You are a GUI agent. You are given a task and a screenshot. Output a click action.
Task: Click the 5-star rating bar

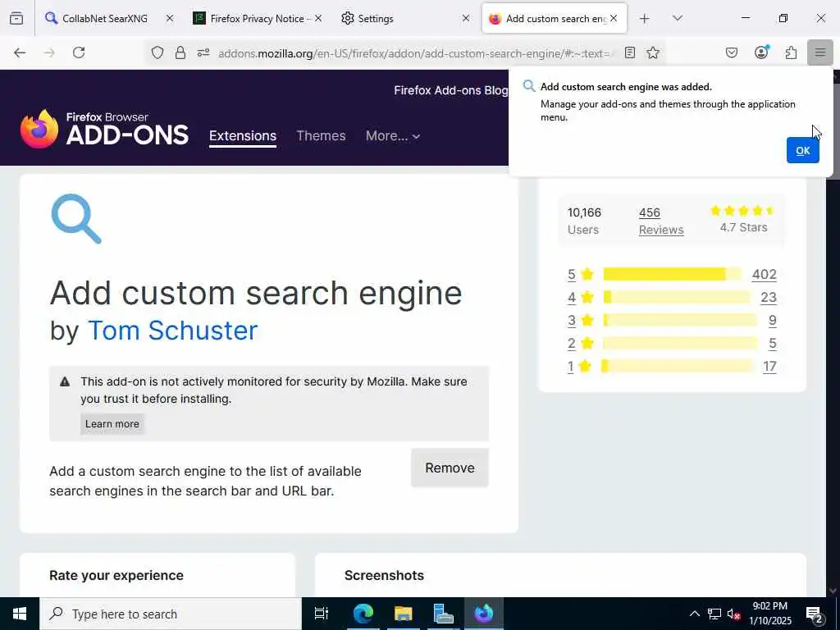pyautogui.click(x=672, y=274)
